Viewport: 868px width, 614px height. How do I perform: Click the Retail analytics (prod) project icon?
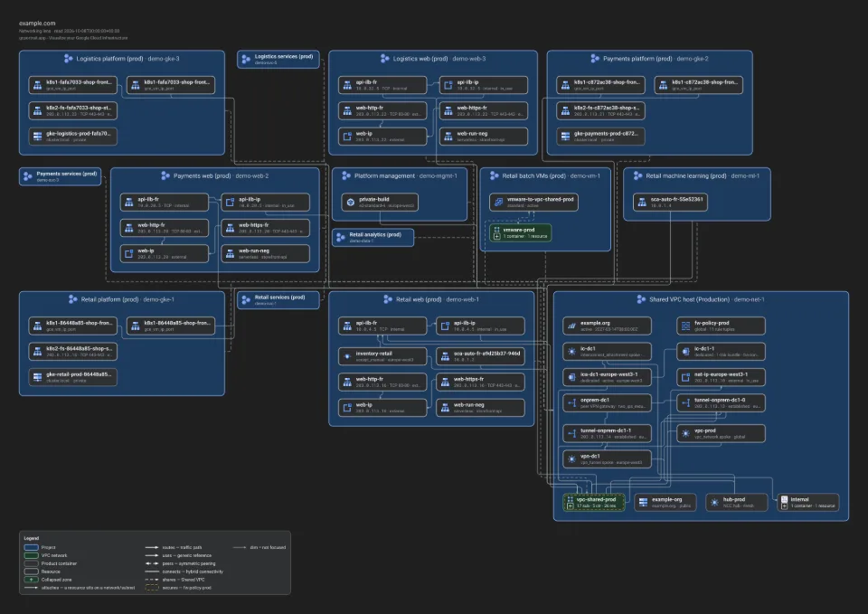(x=341, y=238)
